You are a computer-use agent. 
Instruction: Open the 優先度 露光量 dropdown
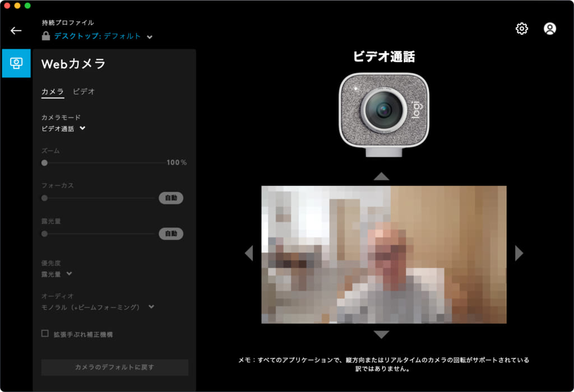tap(57, 274)
